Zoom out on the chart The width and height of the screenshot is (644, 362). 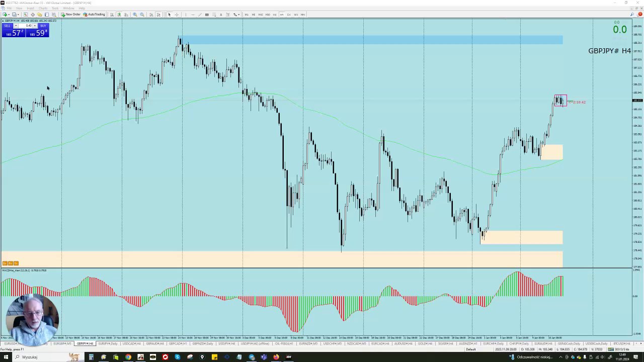click(x=142, y=15)
